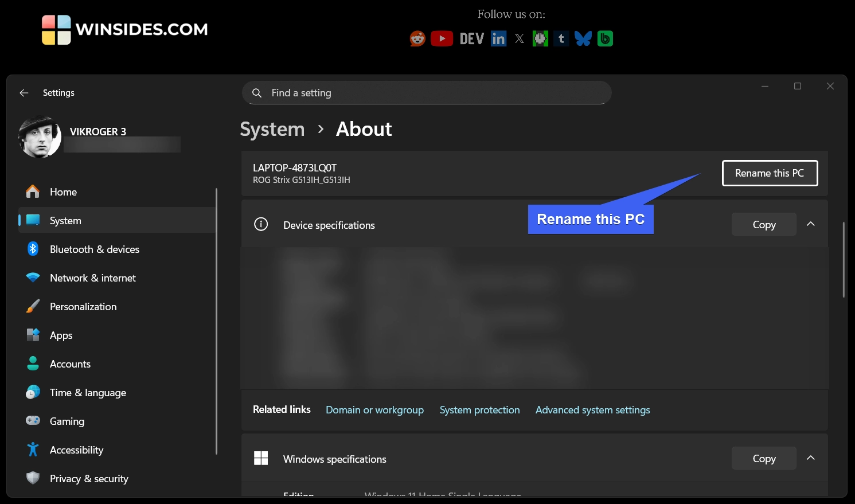Click the VIKROGER 3 profile avatar
The width and height of the screenshot is (855, 504).
(40, 136)
